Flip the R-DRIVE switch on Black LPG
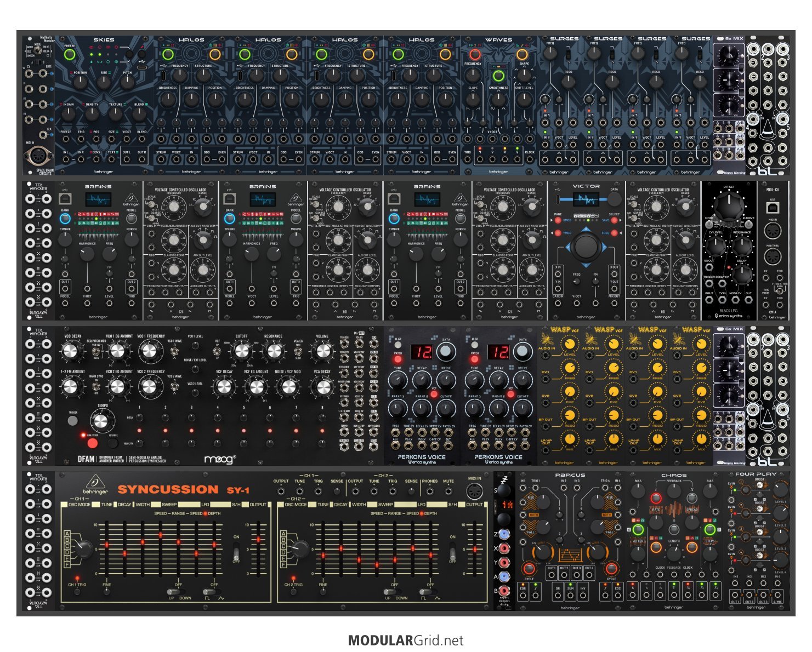This screenshot has width=812, height=652. (747, 224)
